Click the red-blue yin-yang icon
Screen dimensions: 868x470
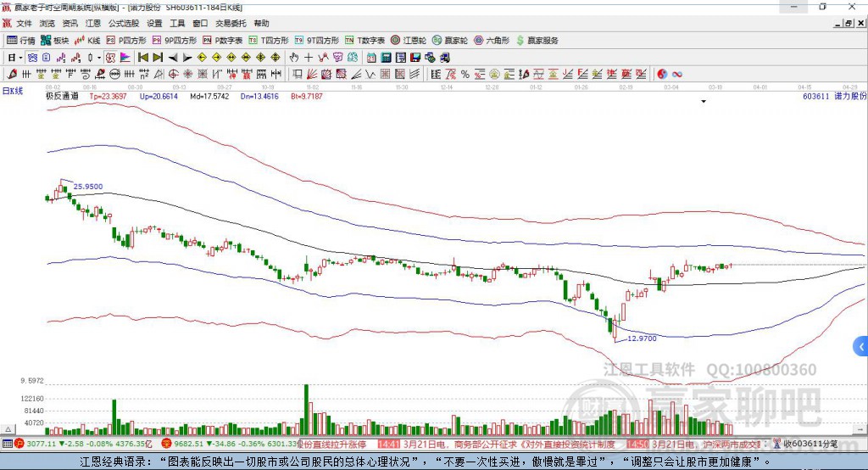[x=662, y=74]
